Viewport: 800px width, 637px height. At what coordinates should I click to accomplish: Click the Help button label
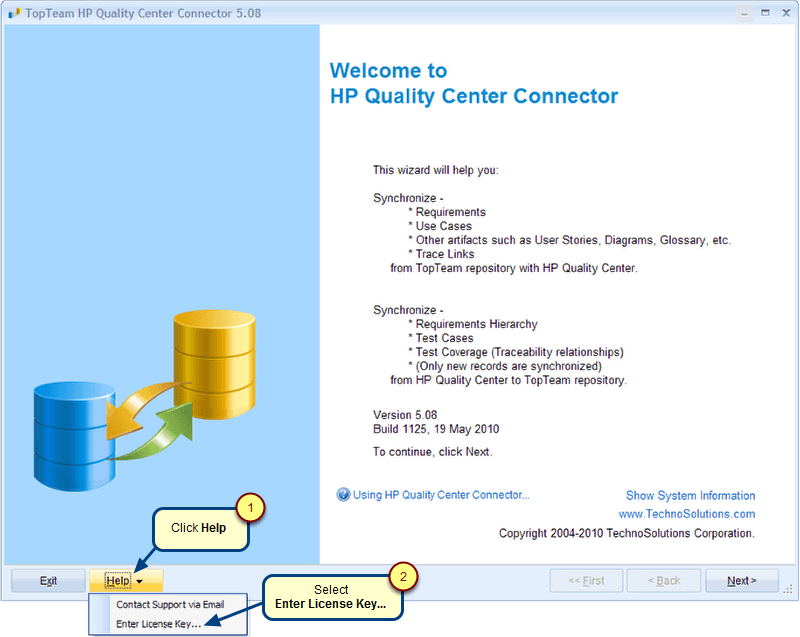[x=117, y=581]
